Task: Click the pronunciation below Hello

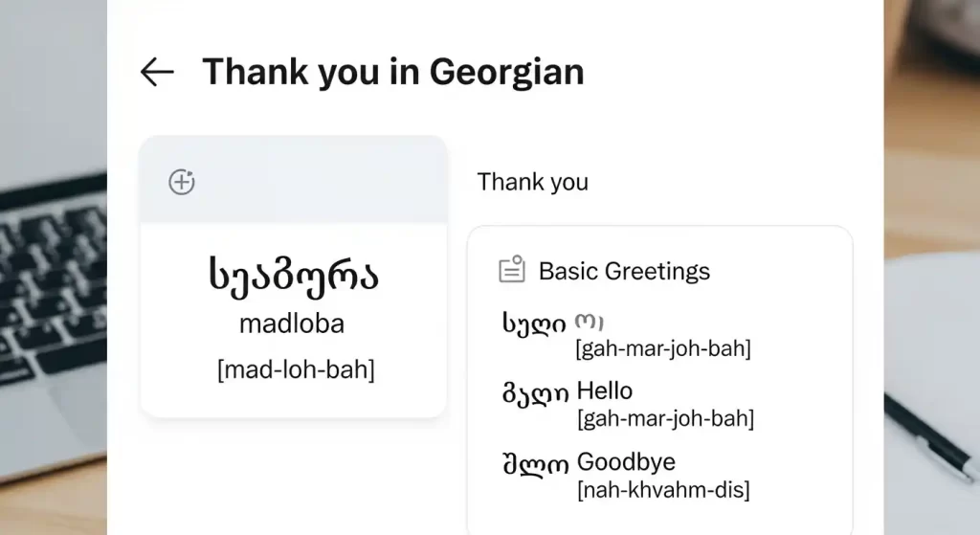Action: point(664,418)
